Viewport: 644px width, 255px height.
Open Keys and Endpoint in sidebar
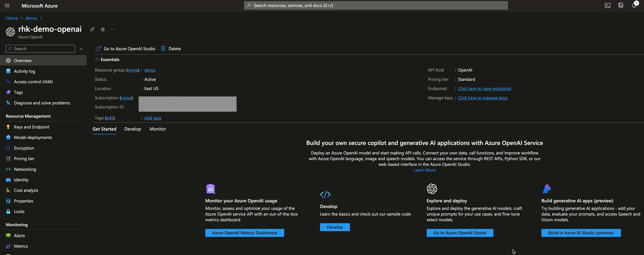[x=32, y=127]
